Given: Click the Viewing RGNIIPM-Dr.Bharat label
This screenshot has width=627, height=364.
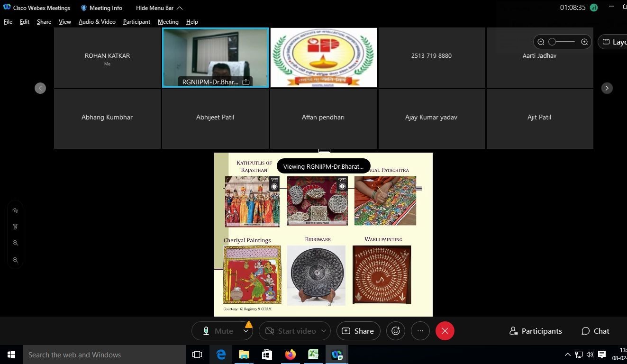Looking at the screenshot, I should 323,166.
